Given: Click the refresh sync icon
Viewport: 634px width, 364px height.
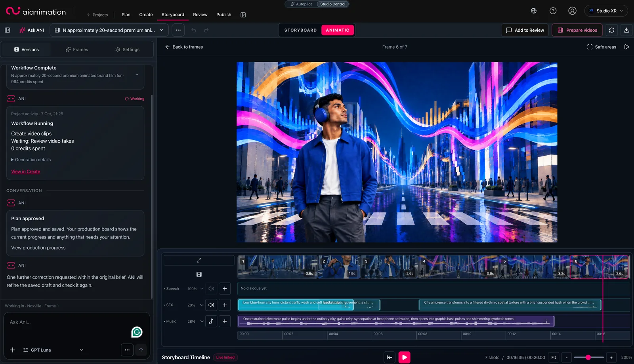Looking at the screenshot, I should (612, 30).
